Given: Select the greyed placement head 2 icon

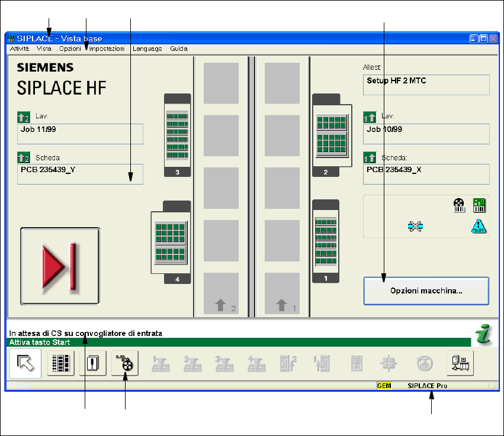Looking at the screenshot, I should pos(192,363).
